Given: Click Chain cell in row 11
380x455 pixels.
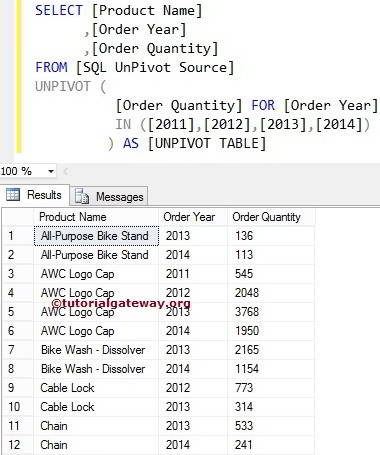Looking at the screenshot, I should tap(54, 426).
